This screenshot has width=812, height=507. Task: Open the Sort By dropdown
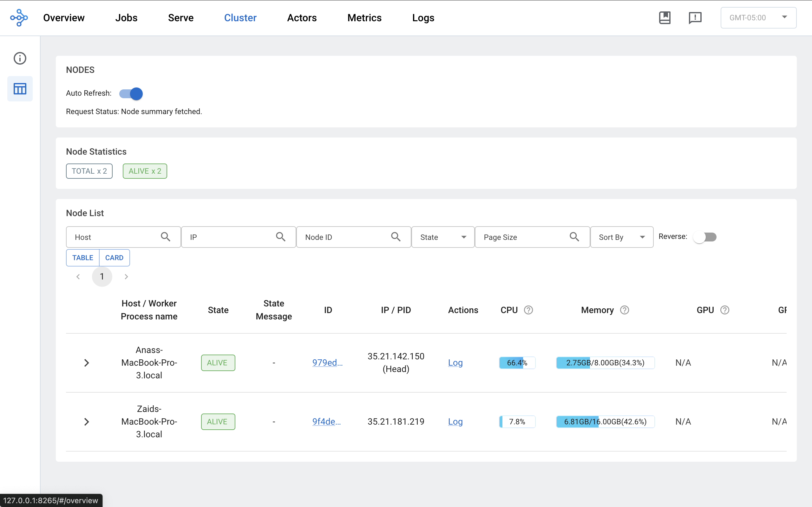point(621,237)
